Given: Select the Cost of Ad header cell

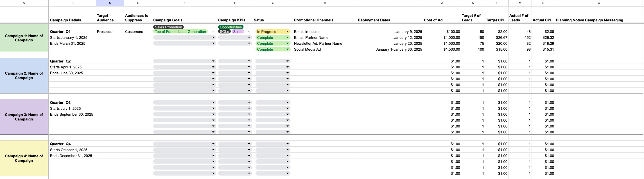Looking at the screenshot, I should pyautogui.click(x=442, y=18).
